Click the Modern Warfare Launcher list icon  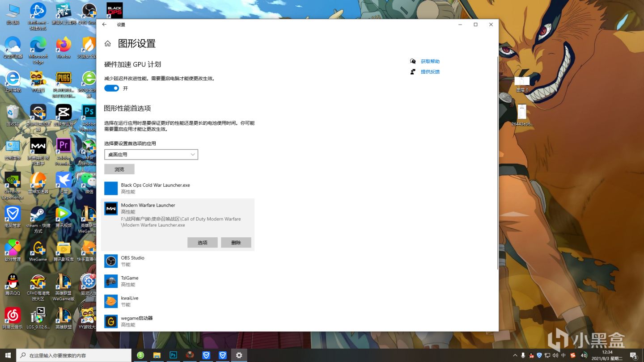[x=111, y=209]
